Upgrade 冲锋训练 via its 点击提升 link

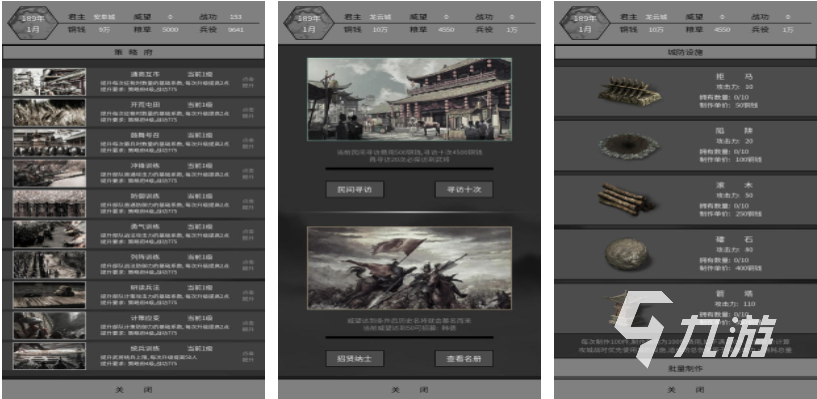pos(248,173)
